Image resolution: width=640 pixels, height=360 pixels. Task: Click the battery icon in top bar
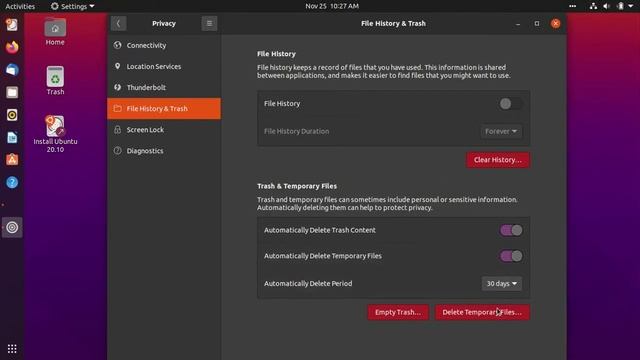620,6
